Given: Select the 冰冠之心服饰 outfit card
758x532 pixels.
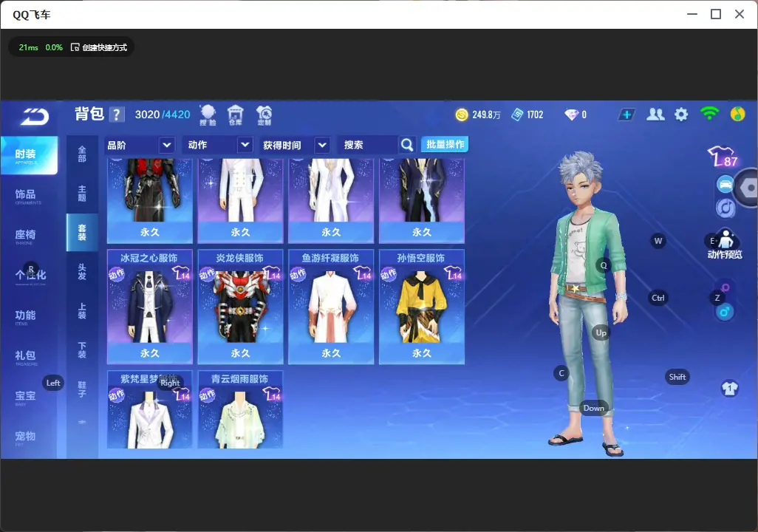Looking at the screenshot, I should 150,307.
